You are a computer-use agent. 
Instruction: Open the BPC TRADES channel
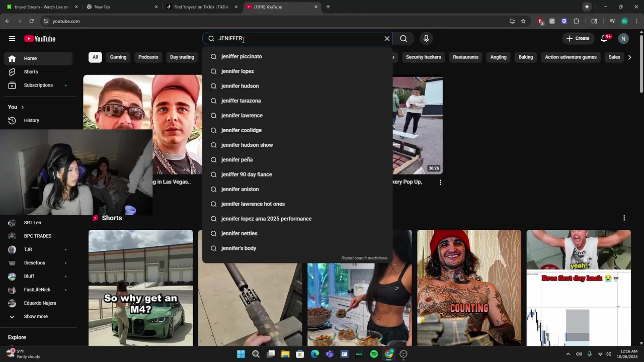click(38, 236)
